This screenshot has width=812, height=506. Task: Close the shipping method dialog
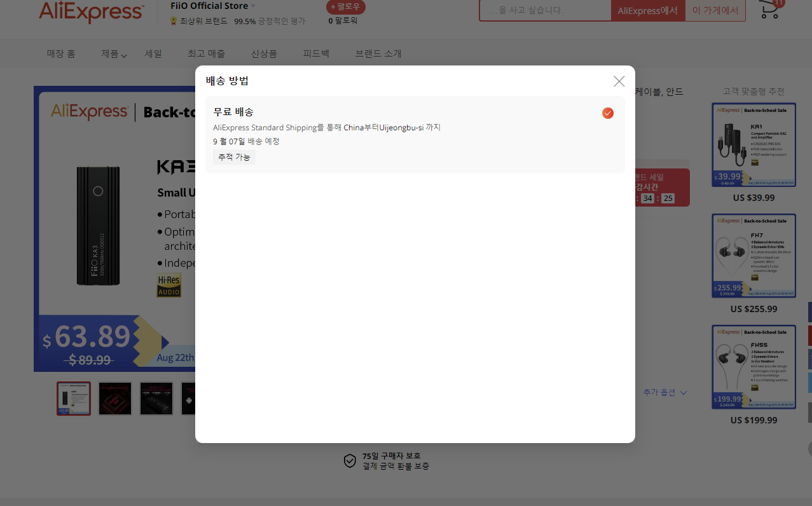coord(619,81)
